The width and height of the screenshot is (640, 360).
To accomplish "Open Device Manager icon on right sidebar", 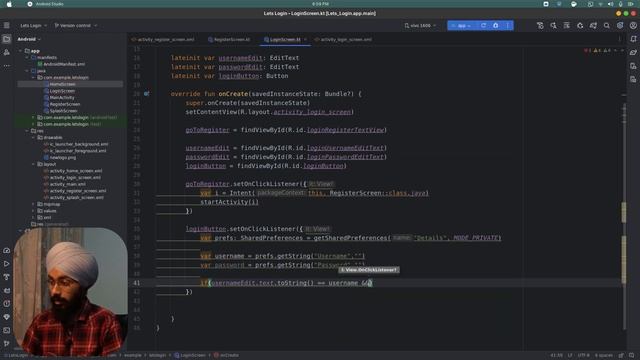I will tap(633, 66).
